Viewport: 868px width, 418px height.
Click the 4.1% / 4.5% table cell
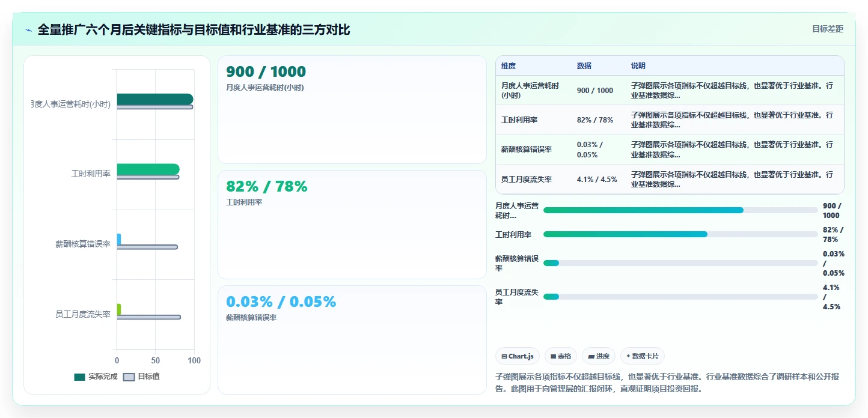[x=597, y=180]
